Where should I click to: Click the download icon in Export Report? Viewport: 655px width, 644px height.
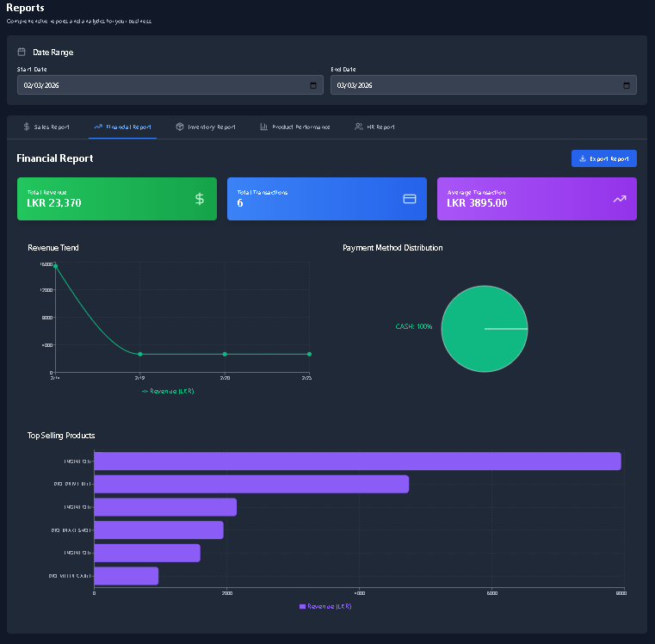(583, 158)
